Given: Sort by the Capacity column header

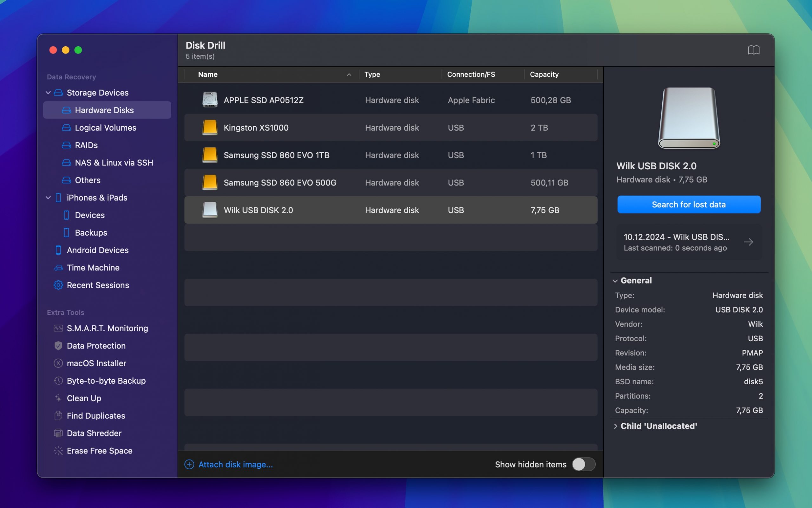Looking at the screenshot, I should coord(544,75).
